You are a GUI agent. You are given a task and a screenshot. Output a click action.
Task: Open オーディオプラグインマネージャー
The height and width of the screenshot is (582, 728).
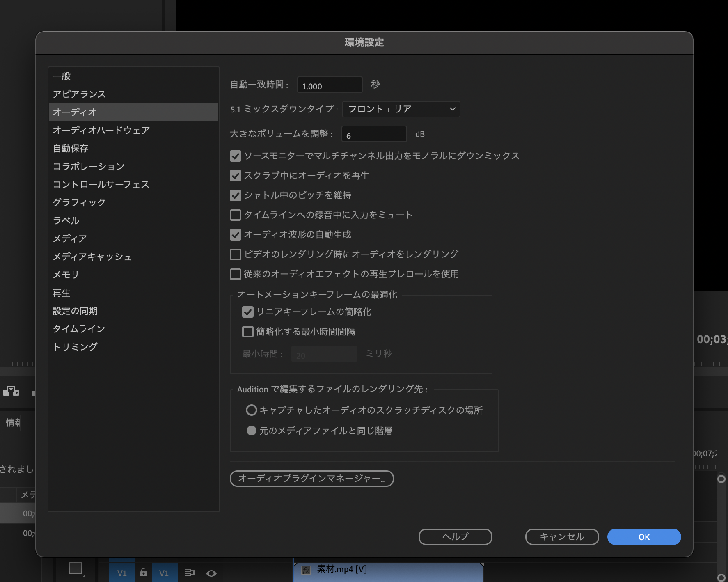[x=312, y=479]
